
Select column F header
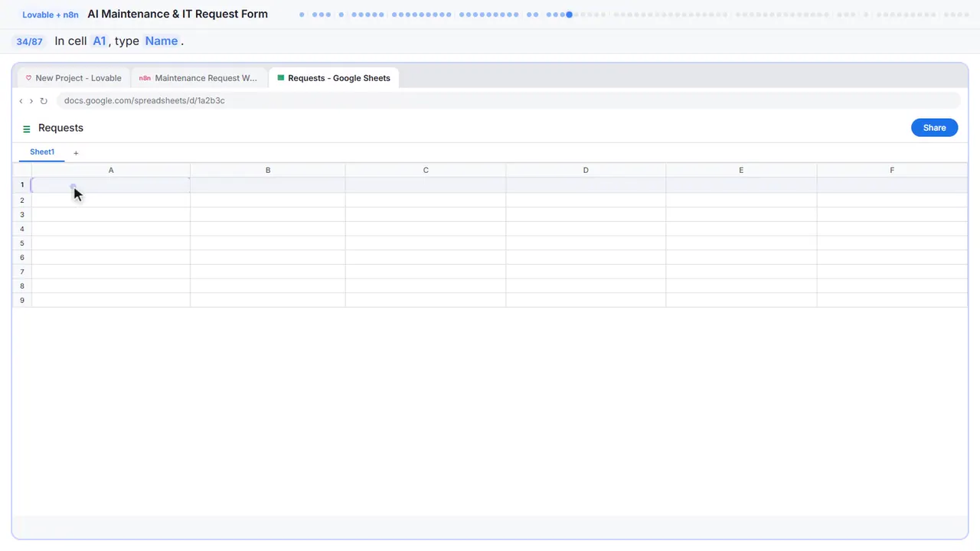click(x=892, y=170)
